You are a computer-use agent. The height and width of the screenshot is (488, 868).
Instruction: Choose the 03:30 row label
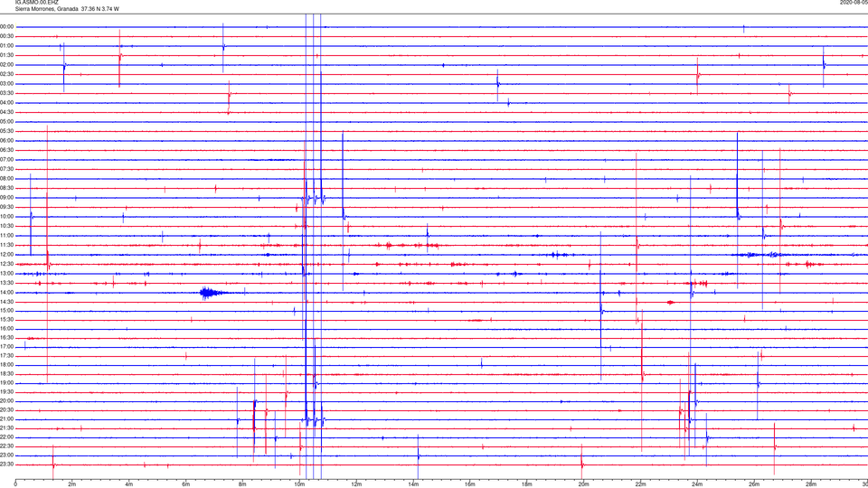tap(7, 93)
